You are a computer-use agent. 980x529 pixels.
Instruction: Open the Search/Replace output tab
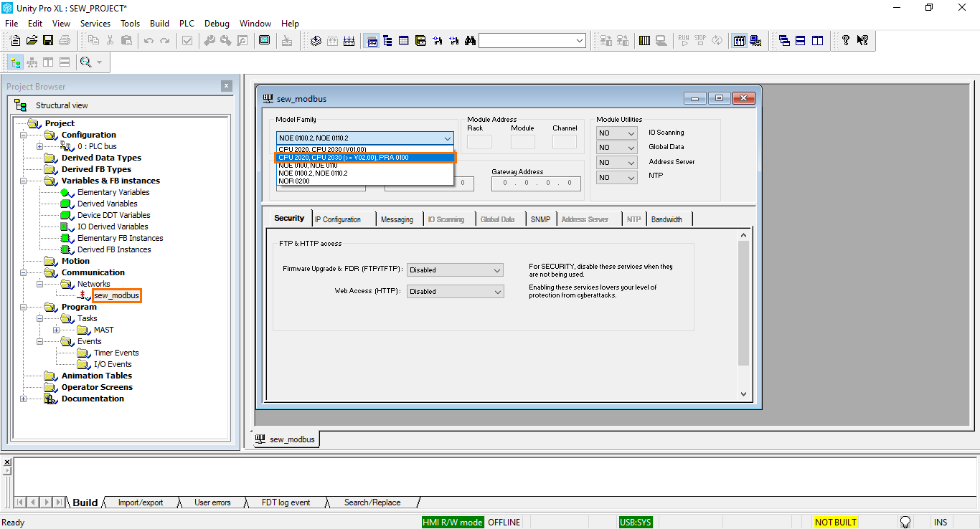tap(372, 502)
